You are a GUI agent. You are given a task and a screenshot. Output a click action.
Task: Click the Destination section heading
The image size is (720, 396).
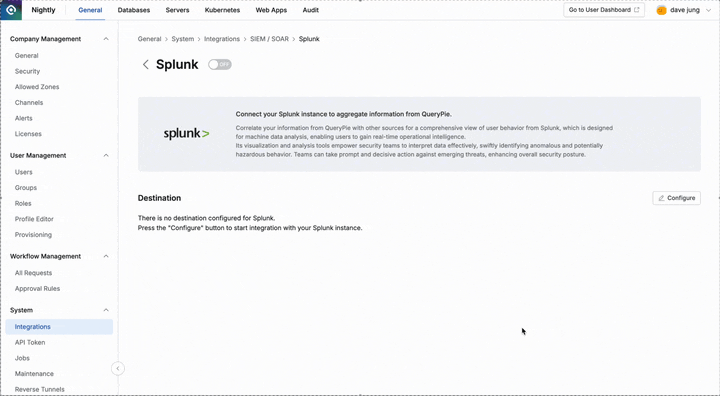159,198
